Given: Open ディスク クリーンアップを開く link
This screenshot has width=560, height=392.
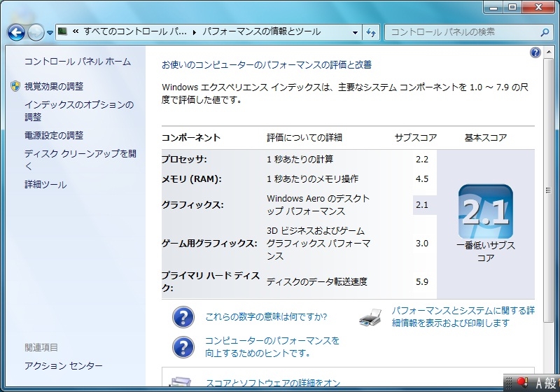Looking at the screenshot, I should click(80, 160).
